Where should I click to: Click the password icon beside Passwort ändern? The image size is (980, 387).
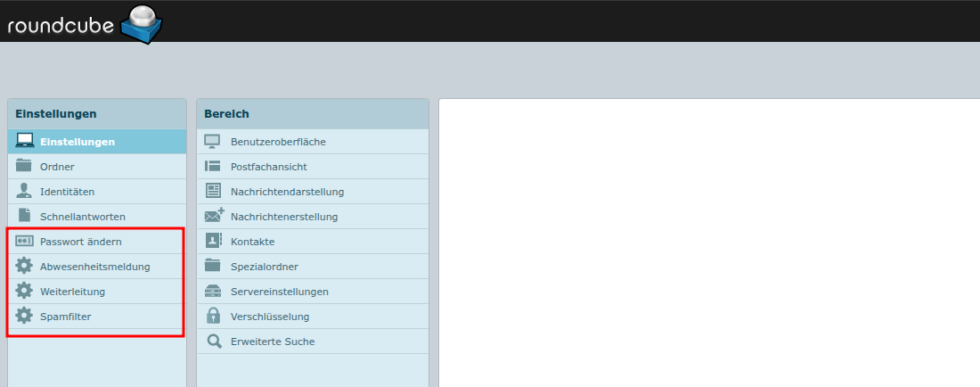tap(25, 242)
